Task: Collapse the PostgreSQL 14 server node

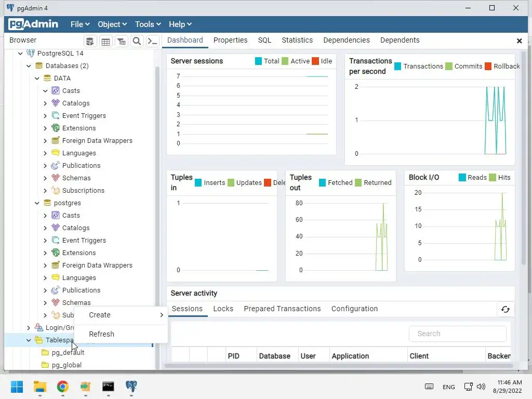Action: click(x=20, y=54)
